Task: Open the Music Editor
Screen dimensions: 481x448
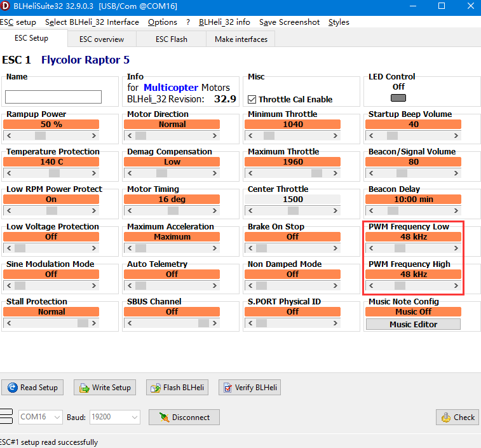Action: 413,324
